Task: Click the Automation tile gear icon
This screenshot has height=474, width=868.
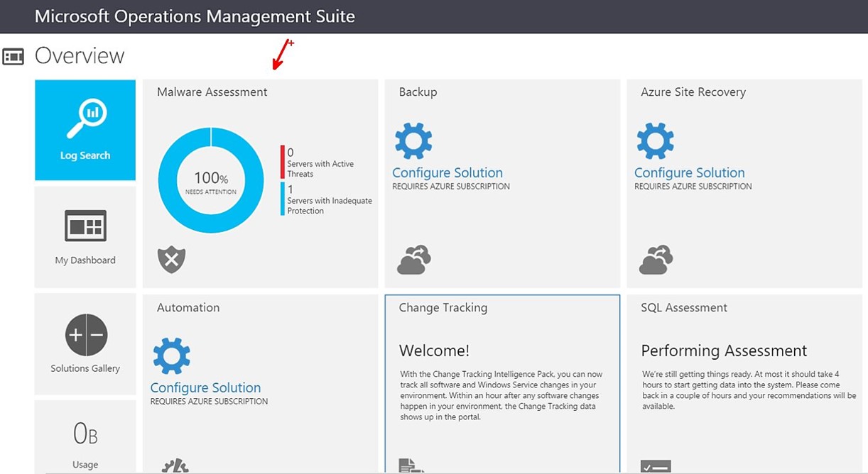Action: [x=172, y=355]
